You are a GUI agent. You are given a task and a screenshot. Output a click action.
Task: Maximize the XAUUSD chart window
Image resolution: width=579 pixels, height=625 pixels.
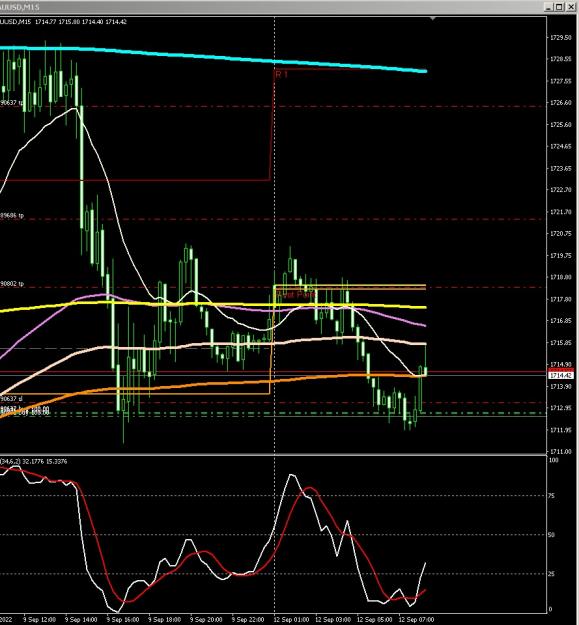pos(559,7)
